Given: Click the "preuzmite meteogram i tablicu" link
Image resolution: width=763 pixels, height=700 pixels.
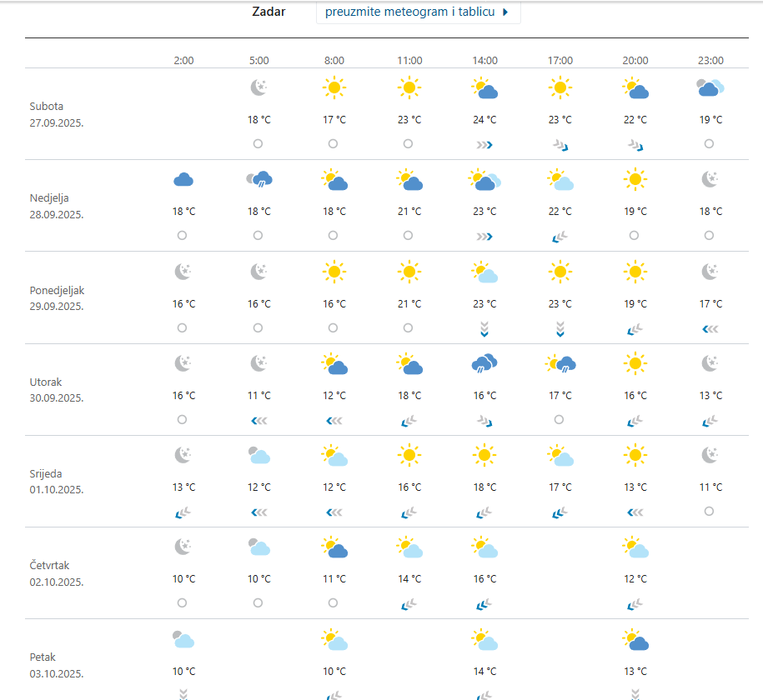Looking at the screenshot, I should click(417, 12).
